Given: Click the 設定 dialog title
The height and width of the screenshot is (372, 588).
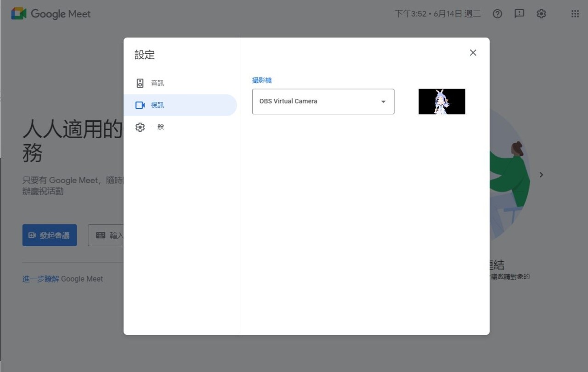Looking at the screenshot, I should coord(145,55).
